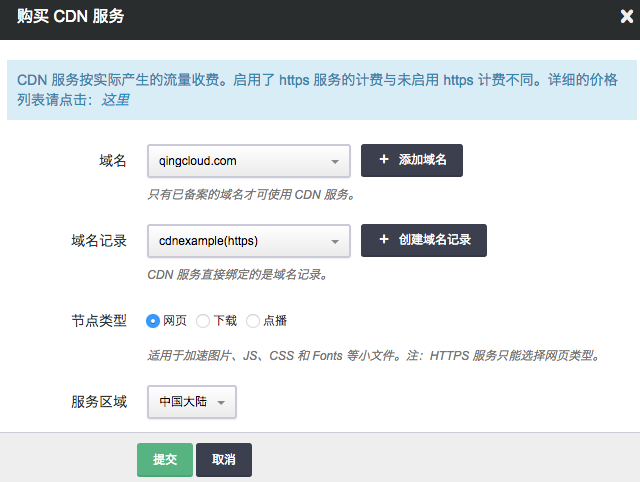Click the 服务区域 field label
The height and width of the screenshot is (482, 640).
point(99,402)
